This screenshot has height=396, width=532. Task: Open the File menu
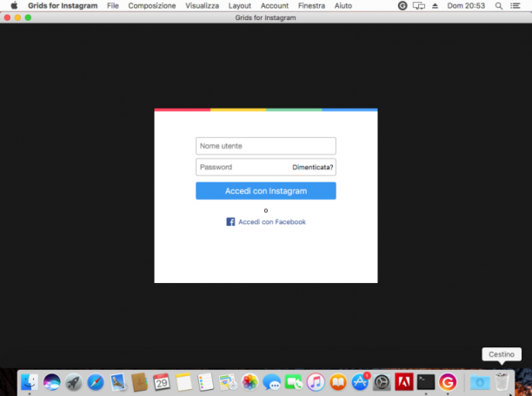(113, 5)
